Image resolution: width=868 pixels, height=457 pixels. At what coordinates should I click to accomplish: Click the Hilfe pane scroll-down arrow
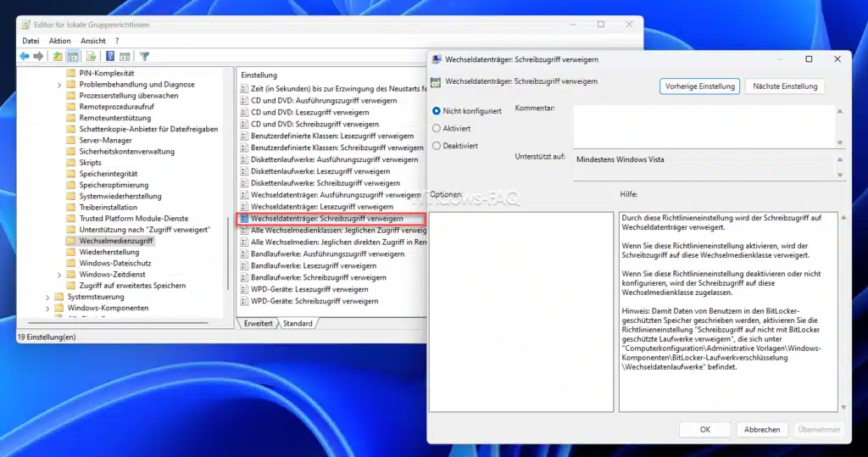843,407
